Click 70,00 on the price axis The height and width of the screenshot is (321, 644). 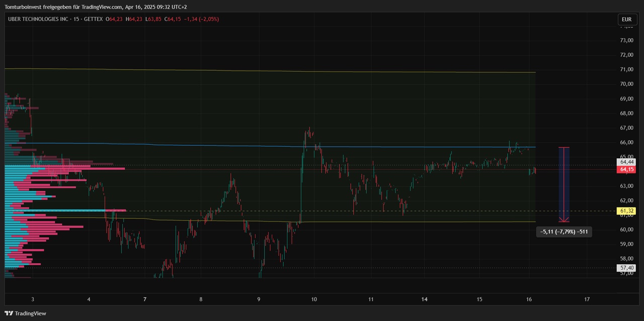[626, 84]
